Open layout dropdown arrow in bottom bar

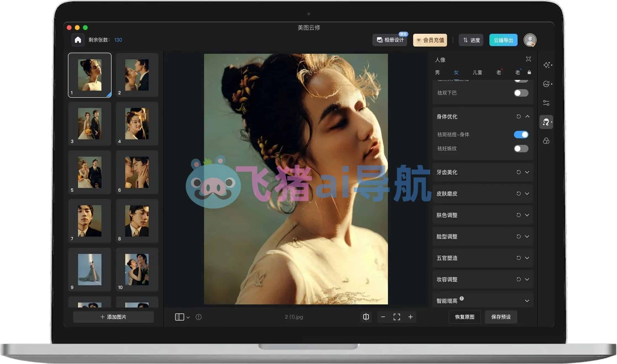point(188,317)
